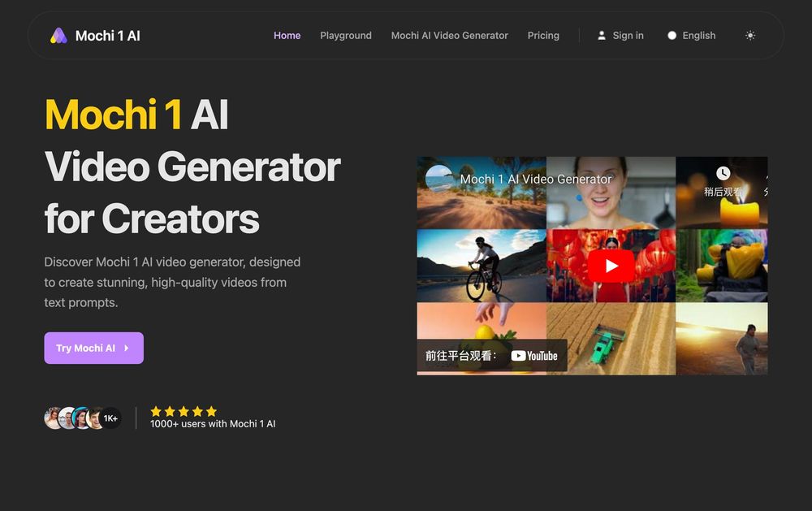Click the arrow chevron on the Try Mochi AI button

pos(127,349)
